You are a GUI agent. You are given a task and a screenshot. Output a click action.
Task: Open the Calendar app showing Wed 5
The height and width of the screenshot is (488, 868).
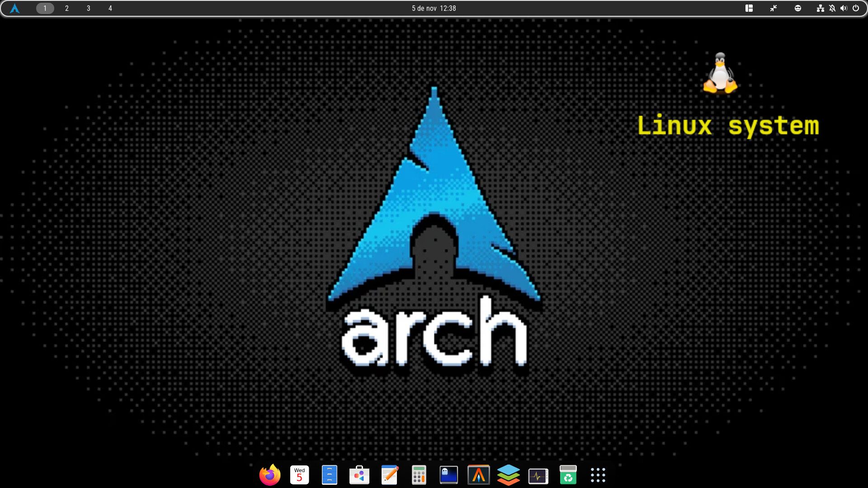pyautogui.click(x=299, y=475)
